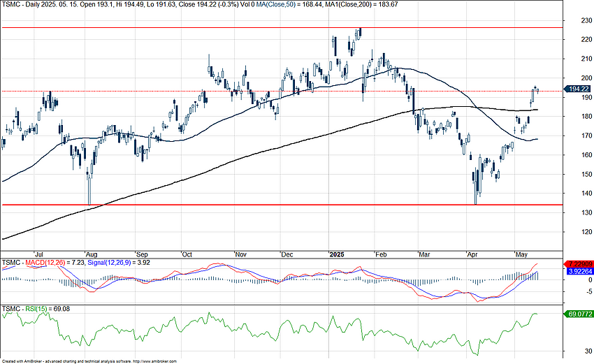Click the 'Dec' month label on time axis
Image resolution: width=594 pixels, height=364 pixels.
[x=287, y=254]
